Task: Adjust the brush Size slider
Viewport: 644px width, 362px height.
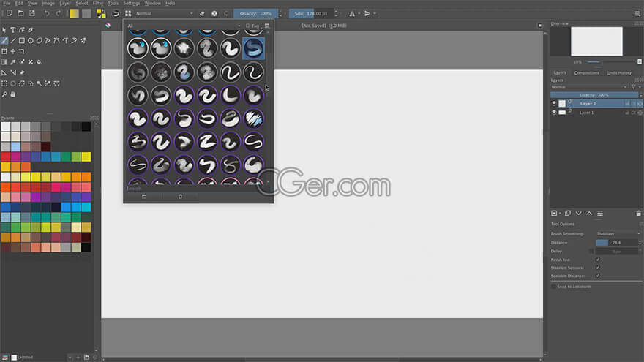Action: point(311,14)
